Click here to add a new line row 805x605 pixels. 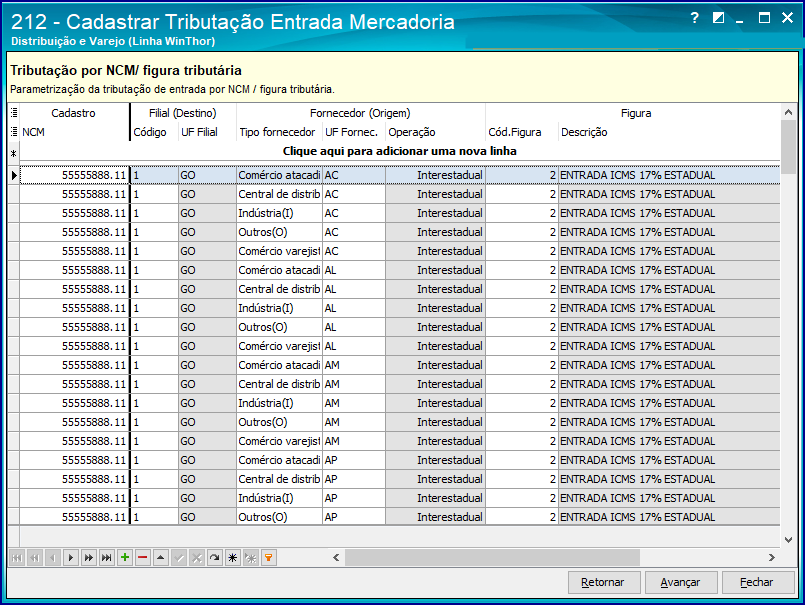pyautogui.click(x=399, y=152)
